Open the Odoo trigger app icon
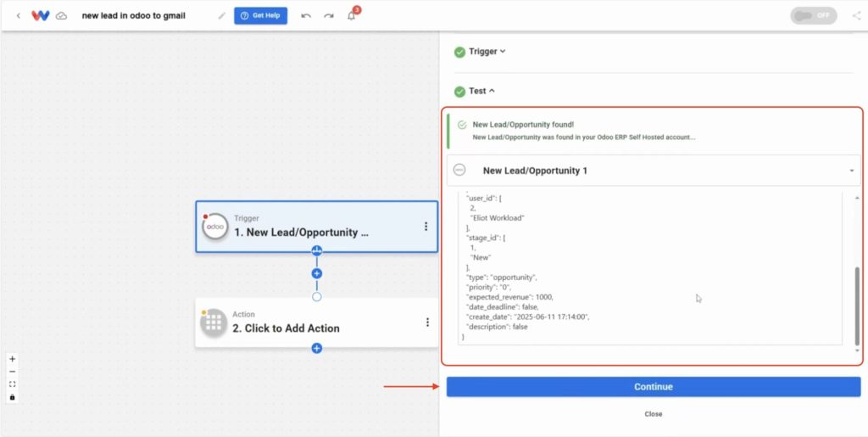The image size is (868, 437). [x=214, y=227]
